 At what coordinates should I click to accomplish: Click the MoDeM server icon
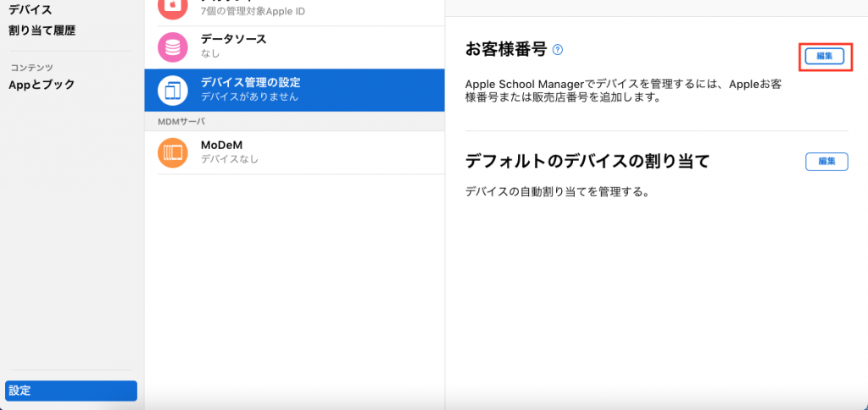(x=173, y=152)
